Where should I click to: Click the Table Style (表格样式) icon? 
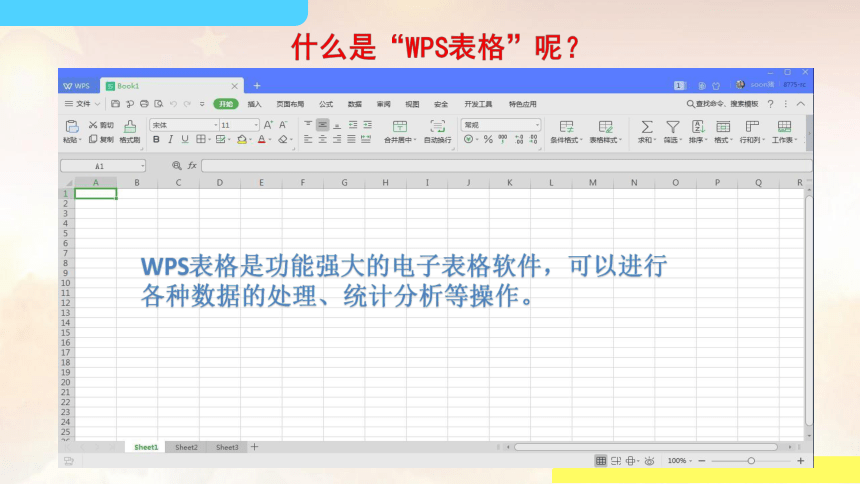click(x=606, y=127)
